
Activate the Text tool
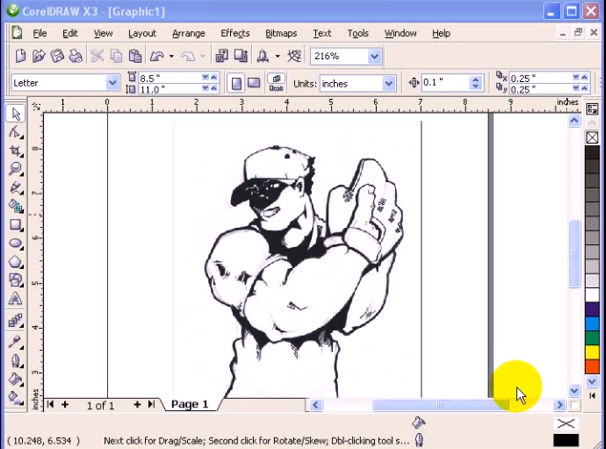16,298
